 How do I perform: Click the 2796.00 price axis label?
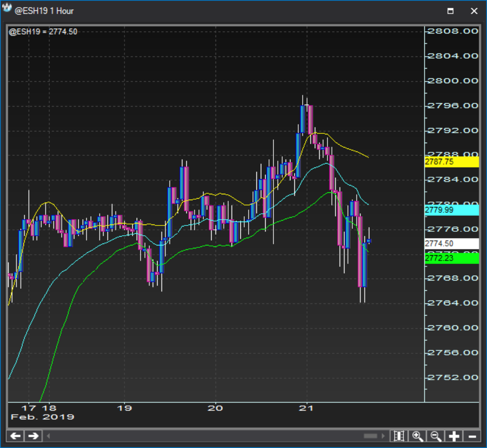point(453,106)
